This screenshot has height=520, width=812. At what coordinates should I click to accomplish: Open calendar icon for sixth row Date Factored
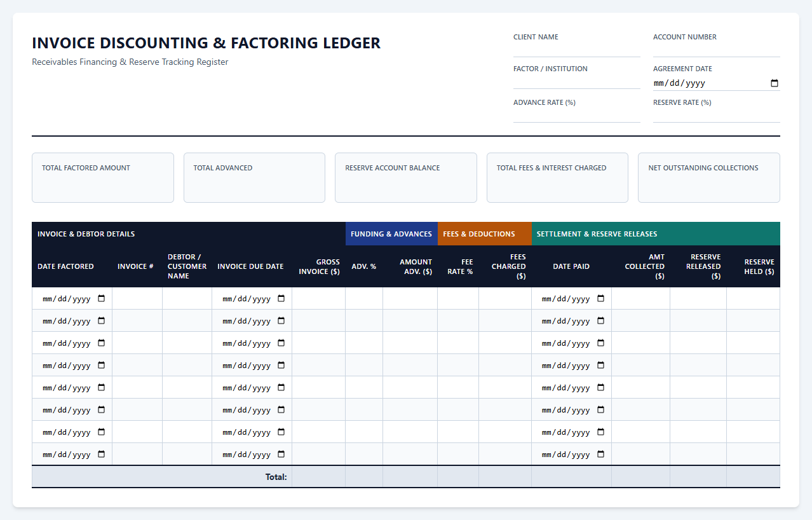pos(102,409)
